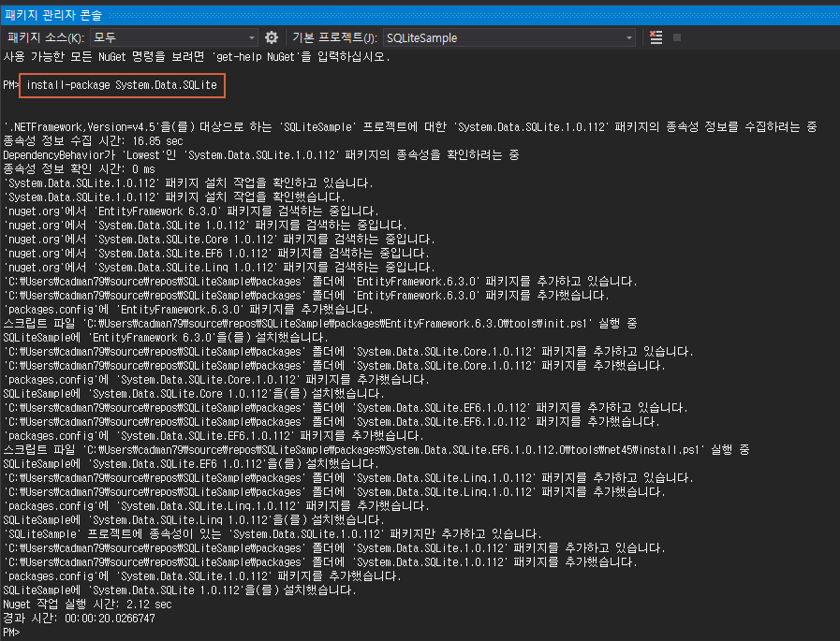Image resolution: width=840 pixels, height=641 pixels.
Task: Click the stop command execution button
Action: coord(677,37)
